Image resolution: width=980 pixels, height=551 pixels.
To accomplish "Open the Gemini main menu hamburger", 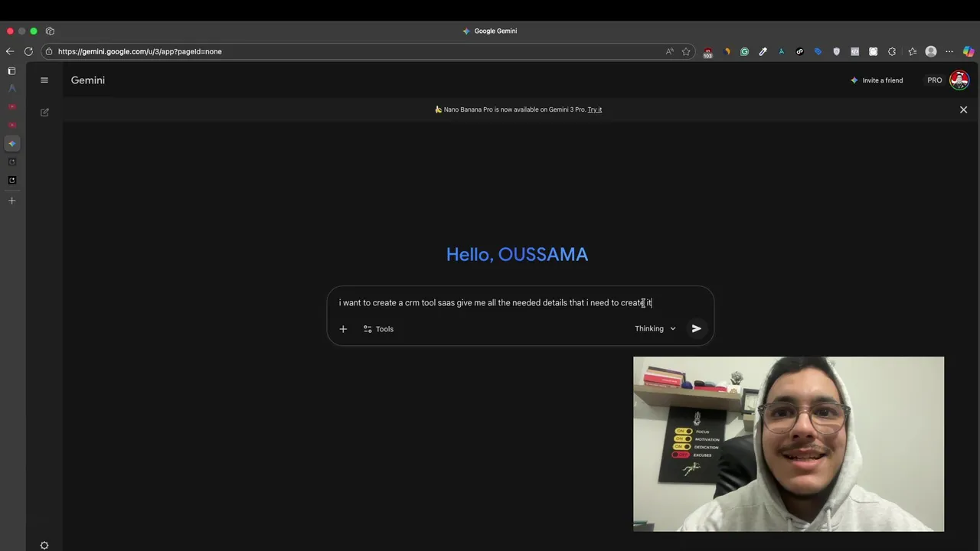I will point(44,80).
